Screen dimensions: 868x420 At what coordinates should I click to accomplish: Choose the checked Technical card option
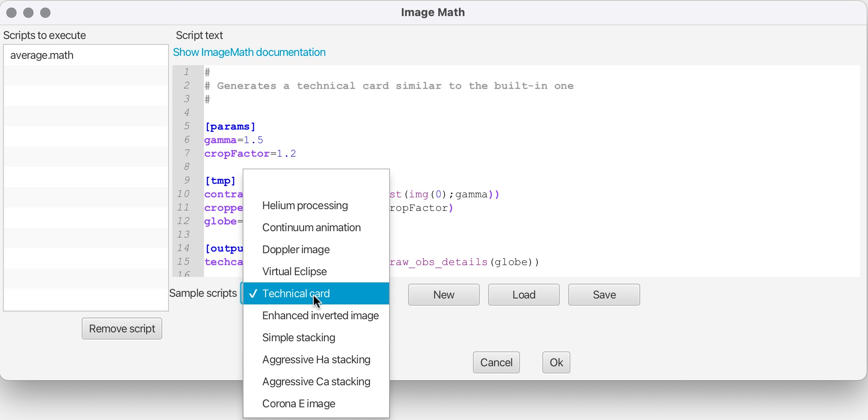[316, 293]
